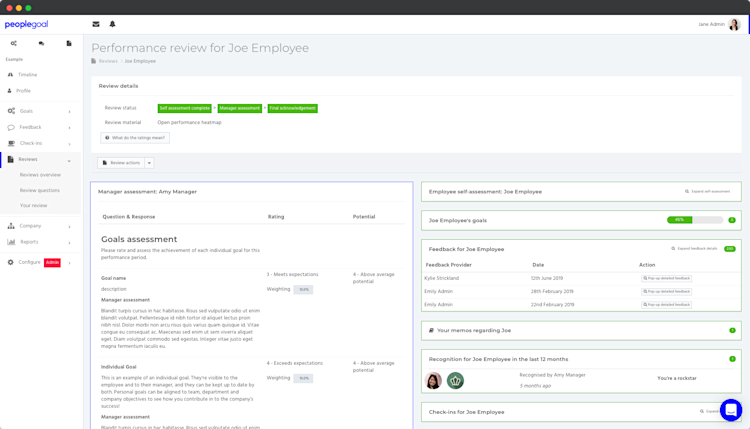Image resolution: width=750 pixels, height=429 pixels.
Task: Click Joe Employee's goals progress bar
Action: [x=695, y=220]
